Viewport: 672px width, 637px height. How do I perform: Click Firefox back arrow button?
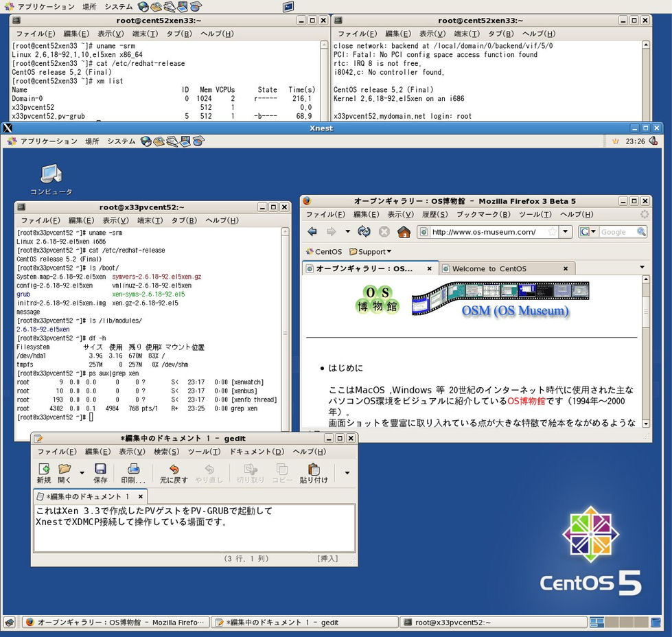tap(312, 232)
